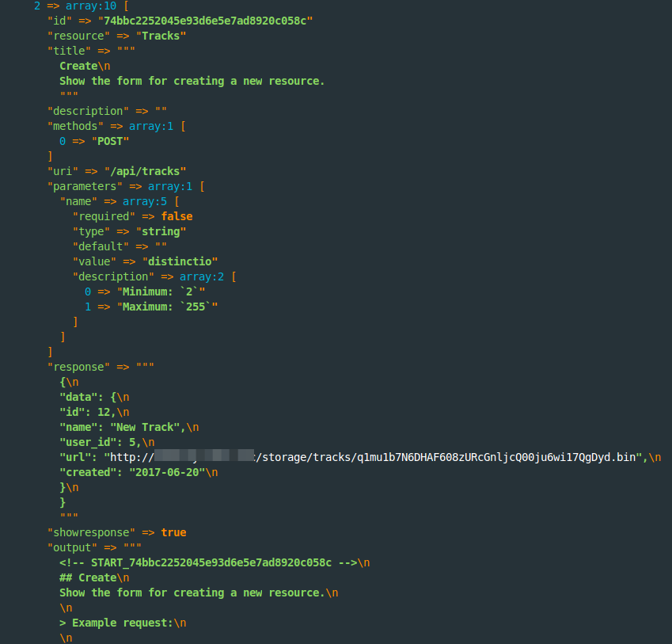Click the "POST" method entry

(110, 142)
